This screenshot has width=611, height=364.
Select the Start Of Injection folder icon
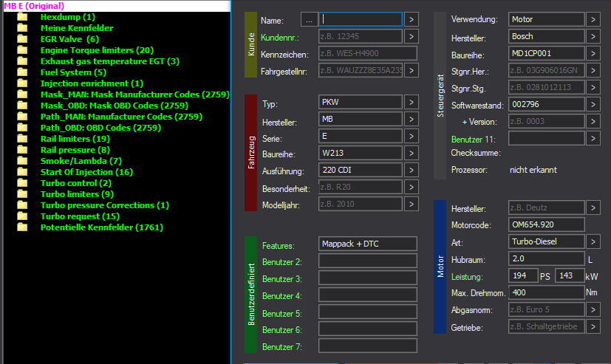click(x=22, y=172)
